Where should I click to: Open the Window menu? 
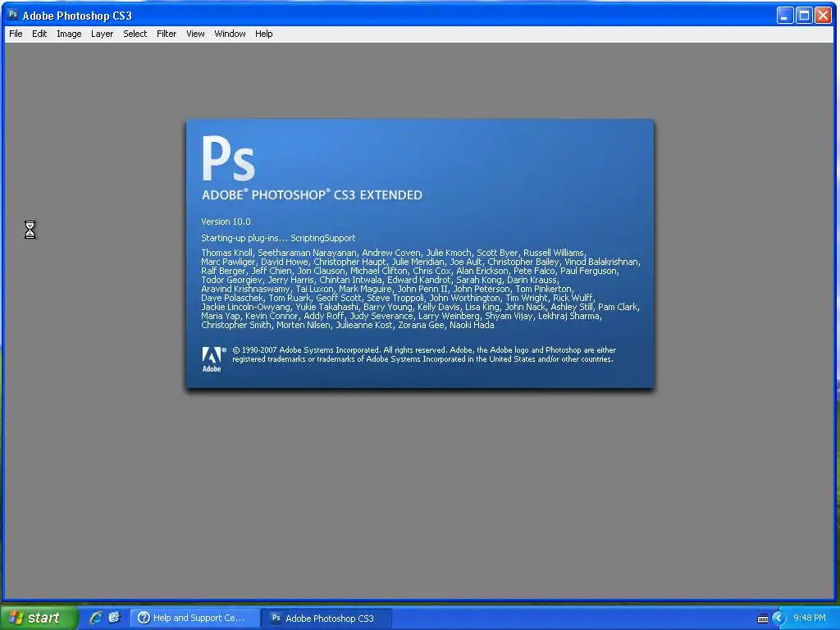click(x=230, y=34)
